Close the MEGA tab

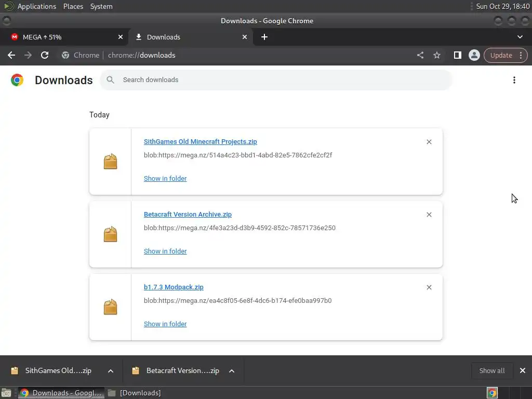121,37
